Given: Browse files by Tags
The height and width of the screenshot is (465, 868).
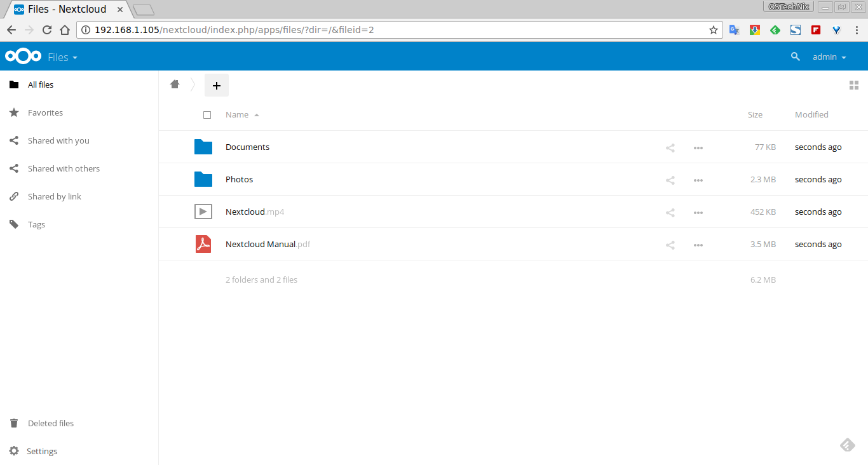Looking at the screenshot, I should click(x=36, y=224).
